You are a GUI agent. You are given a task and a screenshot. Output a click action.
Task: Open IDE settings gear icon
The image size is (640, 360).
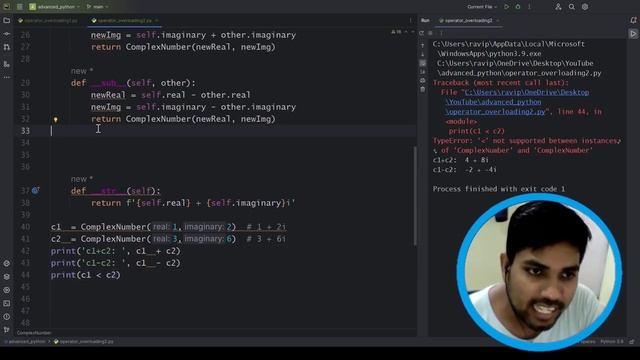tap(585, 7)
